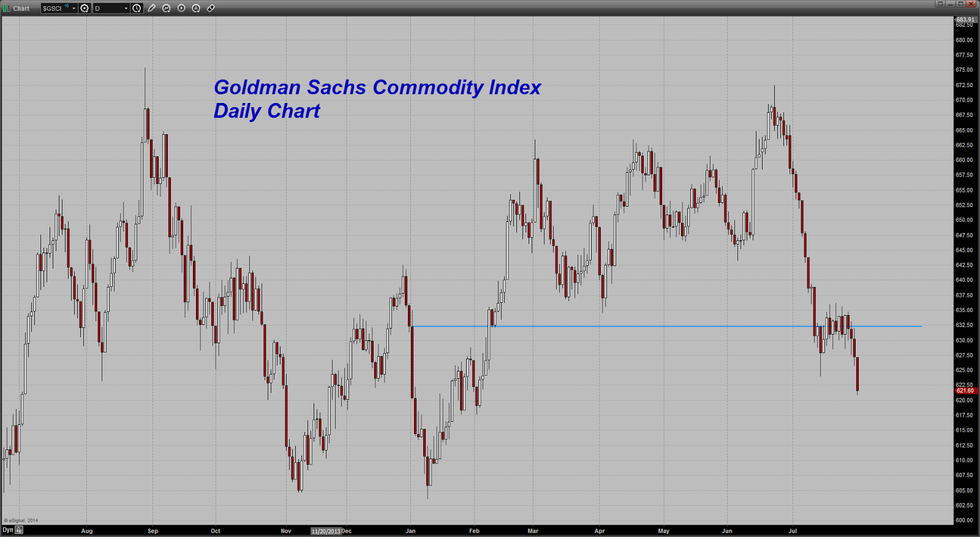Click the Jul label on time axis

point(793,531)
